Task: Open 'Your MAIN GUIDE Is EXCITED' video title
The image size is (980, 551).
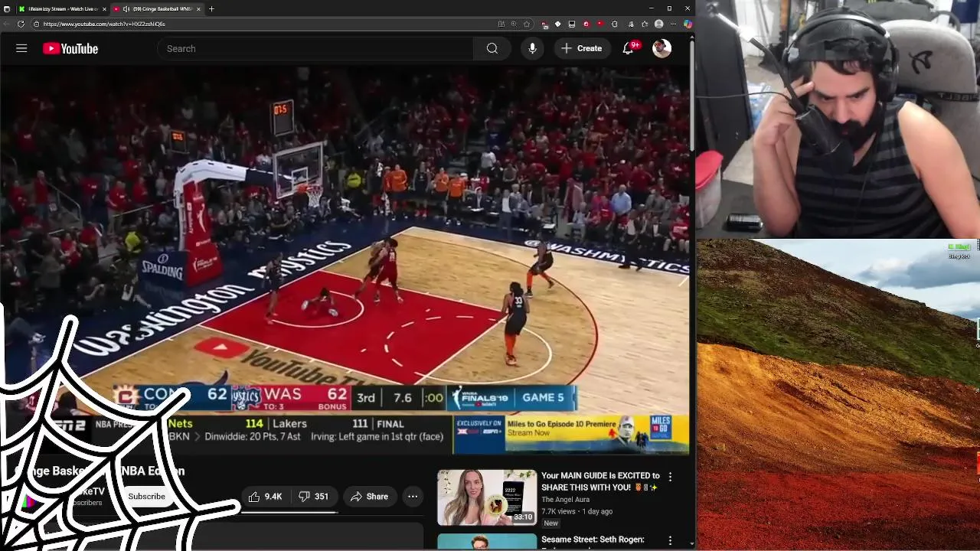Action: 600,481
